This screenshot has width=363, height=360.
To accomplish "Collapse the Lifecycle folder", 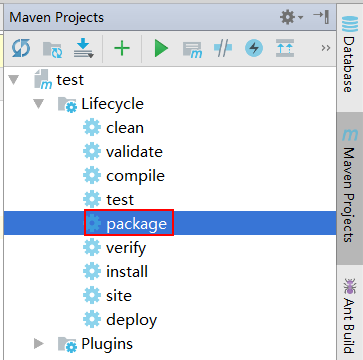I will pyautogui.click(x=39, y=104).
